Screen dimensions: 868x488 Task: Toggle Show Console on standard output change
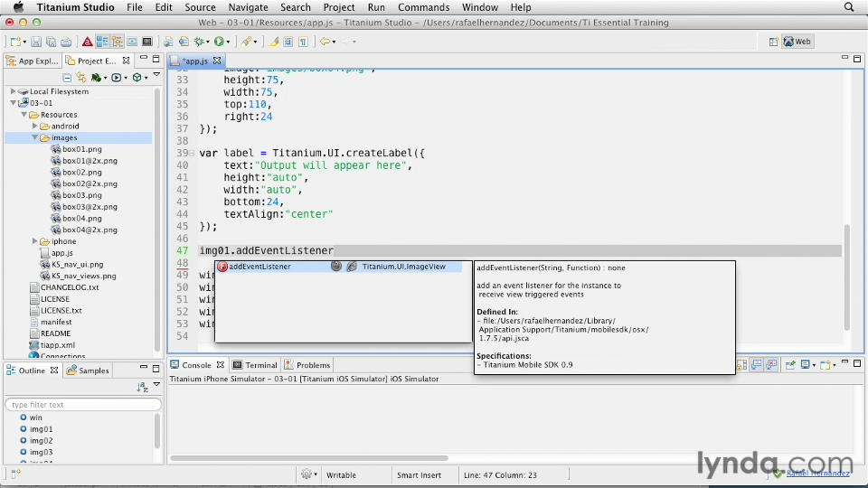coord(756,364)
